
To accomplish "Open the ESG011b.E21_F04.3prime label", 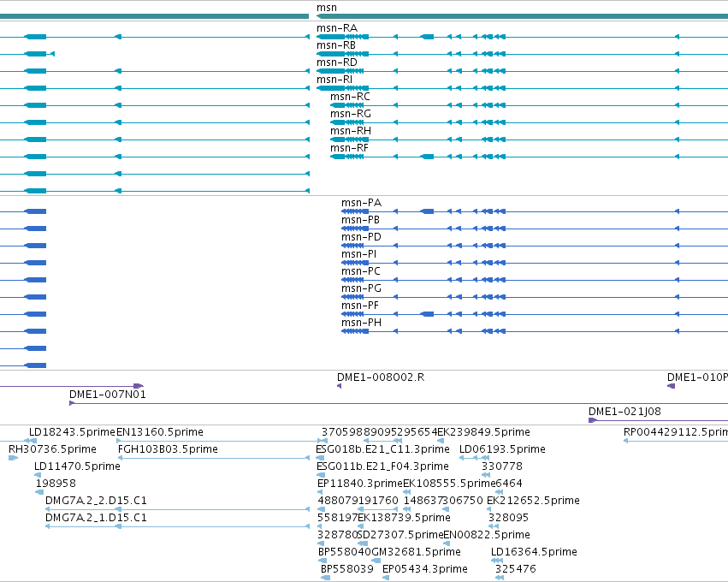I will pyautogui.click(x=382, y=466).
